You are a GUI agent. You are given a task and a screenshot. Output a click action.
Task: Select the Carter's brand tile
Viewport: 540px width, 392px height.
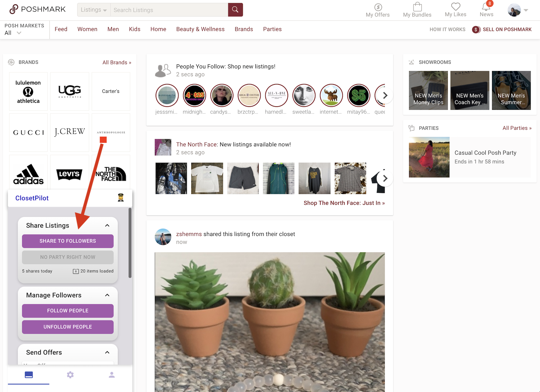pos(111,91)
